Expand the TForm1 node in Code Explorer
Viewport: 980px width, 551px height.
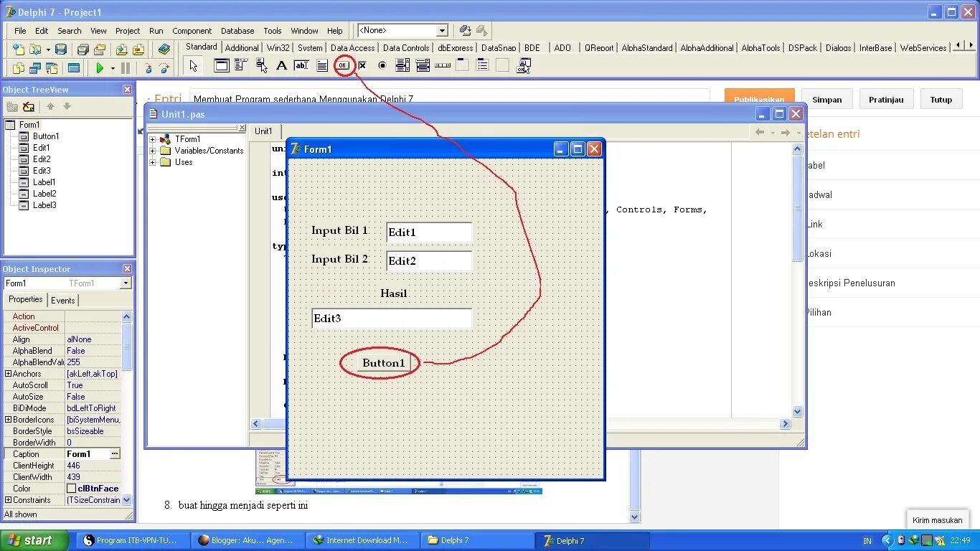click(153, 139)
